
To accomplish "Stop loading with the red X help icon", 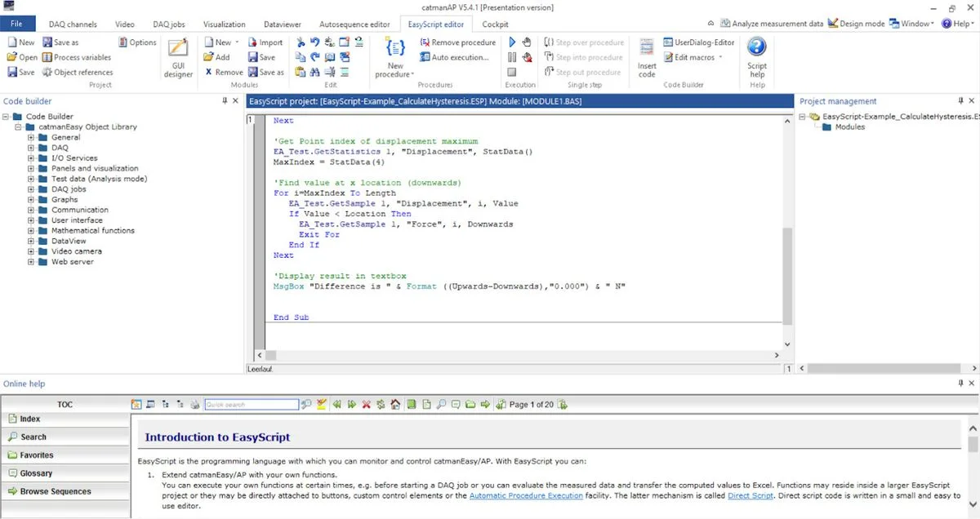I will [x=366, y=404].
